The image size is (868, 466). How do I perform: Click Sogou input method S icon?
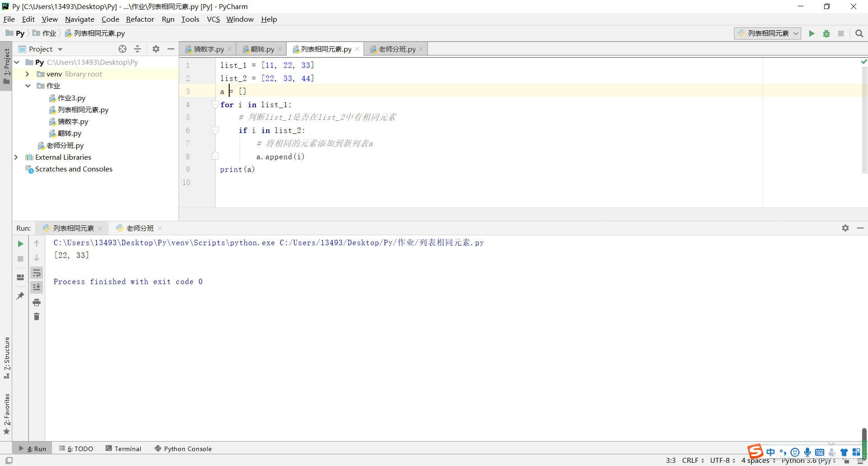[x=755, y=451]
